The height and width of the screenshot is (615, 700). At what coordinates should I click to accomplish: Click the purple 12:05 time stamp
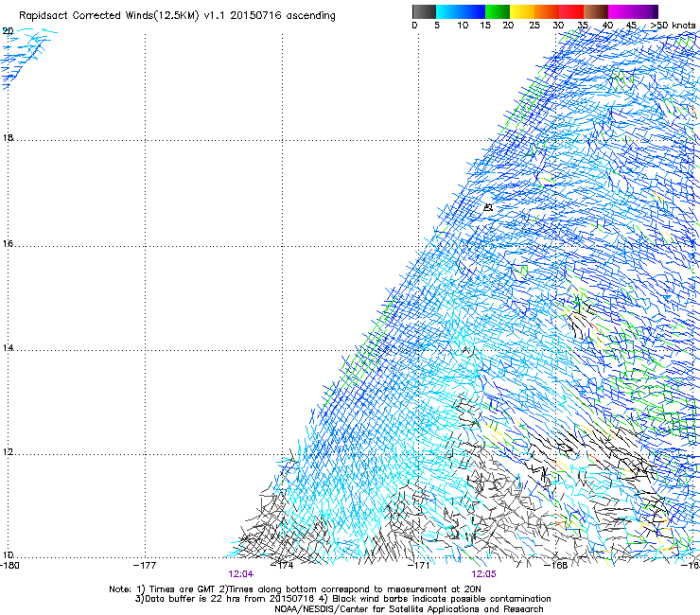[x=483, y=574]
